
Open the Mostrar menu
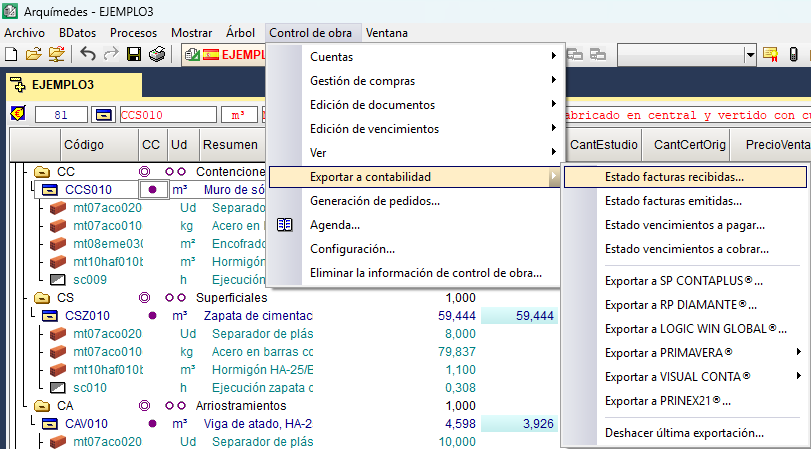(192, 33)
